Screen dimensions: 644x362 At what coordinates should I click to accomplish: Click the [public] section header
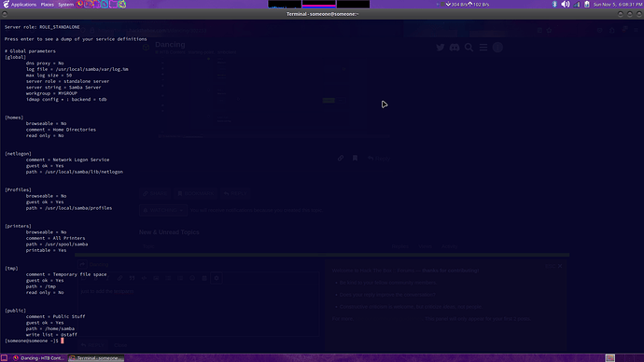15,311
